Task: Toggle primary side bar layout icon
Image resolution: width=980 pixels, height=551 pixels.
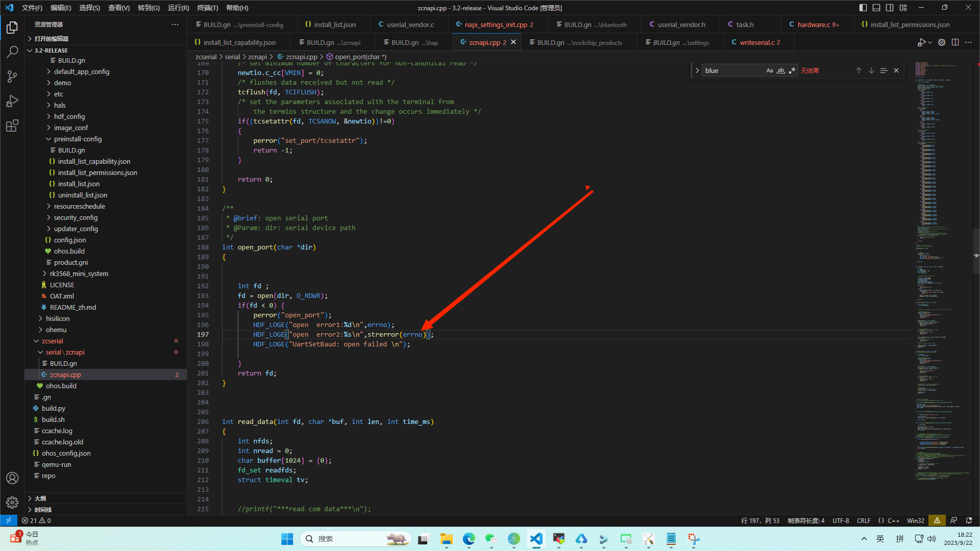Action: (x=863, y=8)
